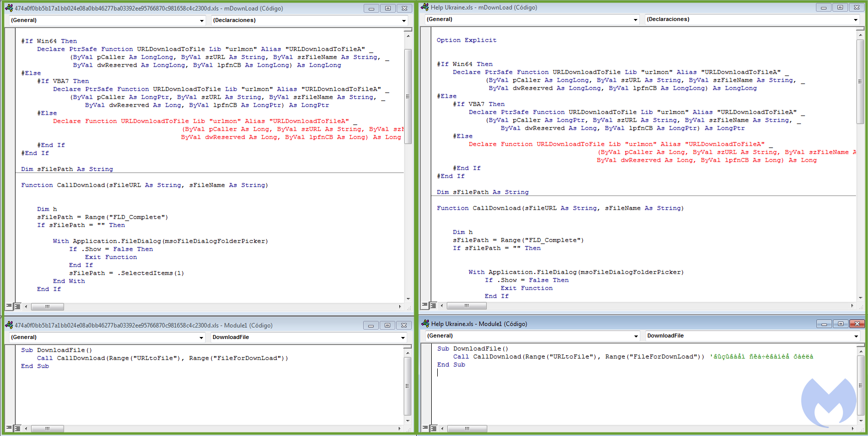Click Full Module View icon in Help Ukraine.xls mDownload window
This screenshot has height=436, width=868.
click(x=433, y=305)
